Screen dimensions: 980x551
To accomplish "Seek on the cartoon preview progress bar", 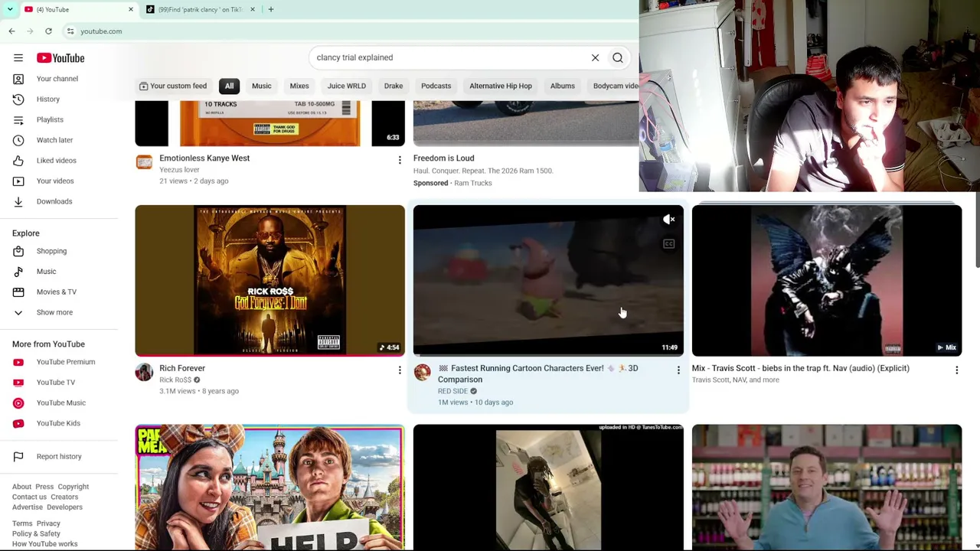I will (x=548, y=355).
